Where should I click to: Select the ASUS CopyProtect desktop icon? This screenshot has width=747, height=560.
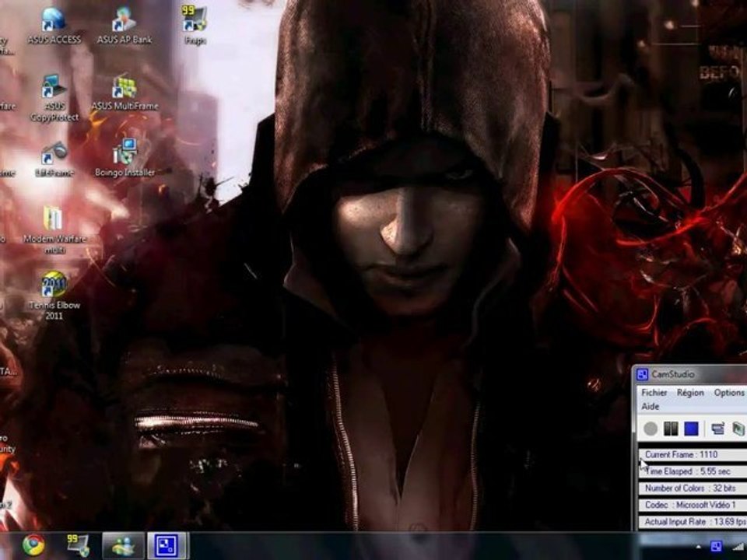[54, 98]
